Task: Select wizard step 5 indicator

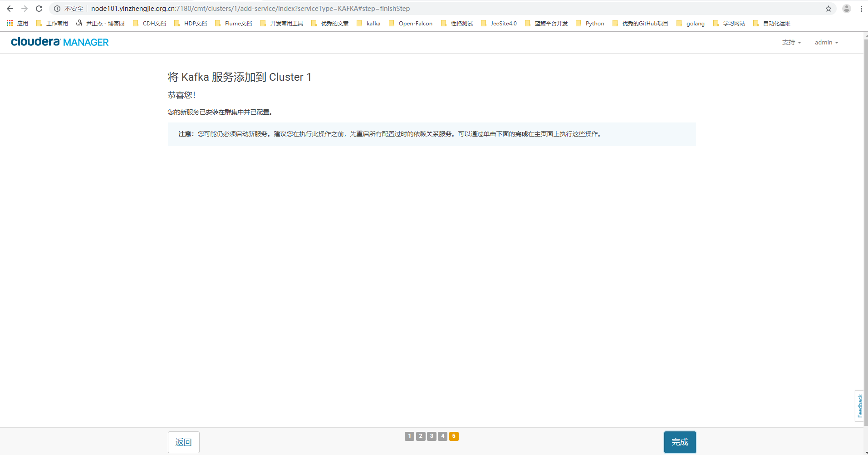Action: tap(454, 436)
